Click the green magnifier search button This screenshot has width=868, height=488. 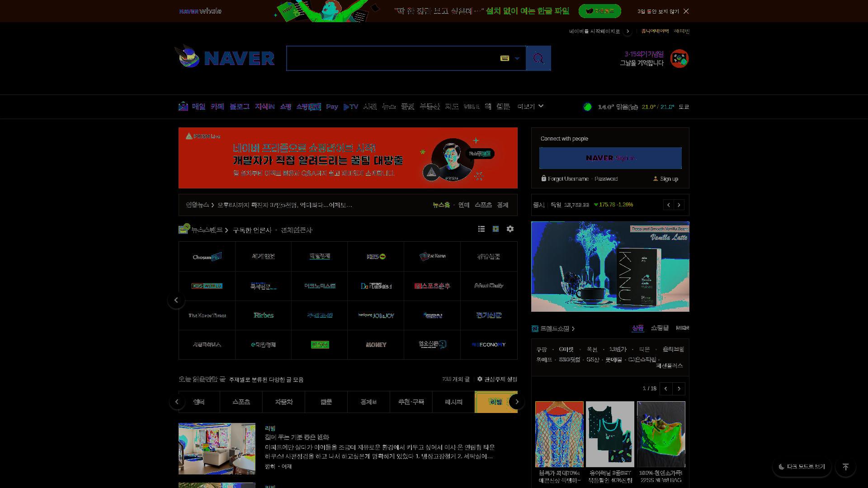[x=538, y=58]
